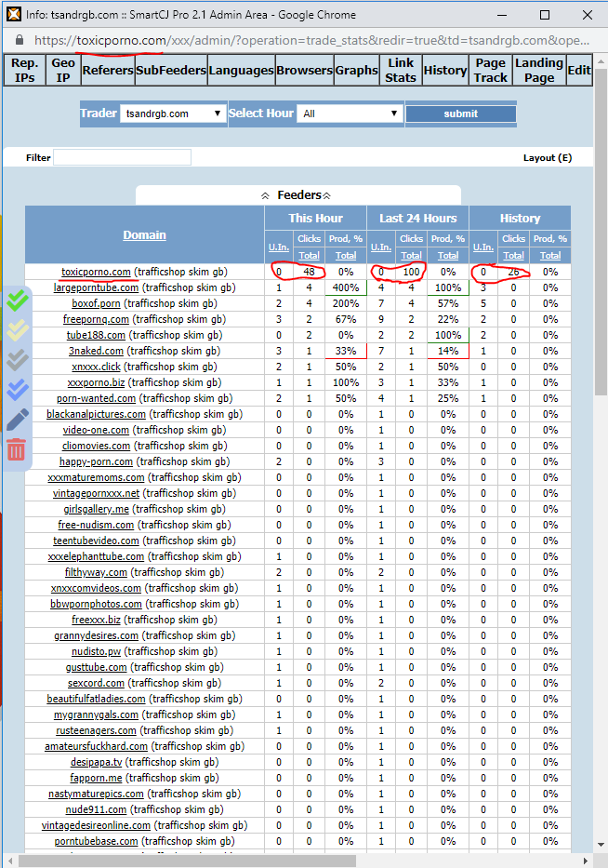The height and width of the screenshot is (868, 608).
Task: Open desipapa.tv domain link
Action: 97,762
